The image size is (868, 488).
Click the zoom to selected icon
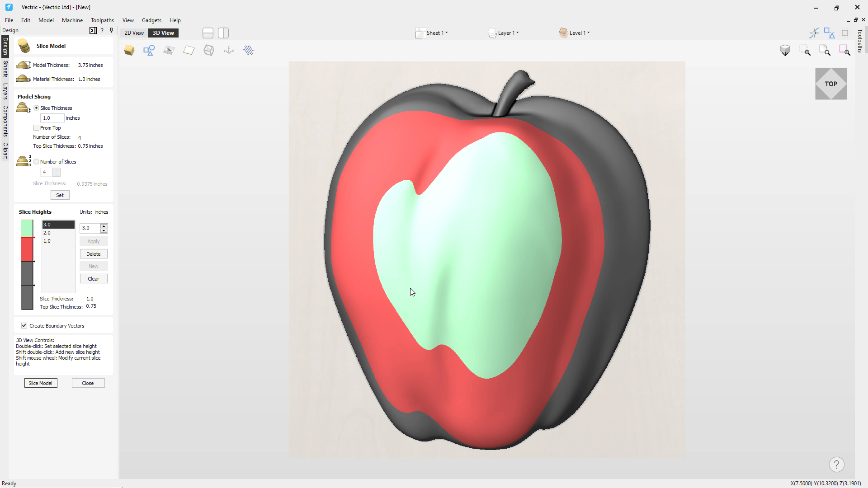[844, 50]
